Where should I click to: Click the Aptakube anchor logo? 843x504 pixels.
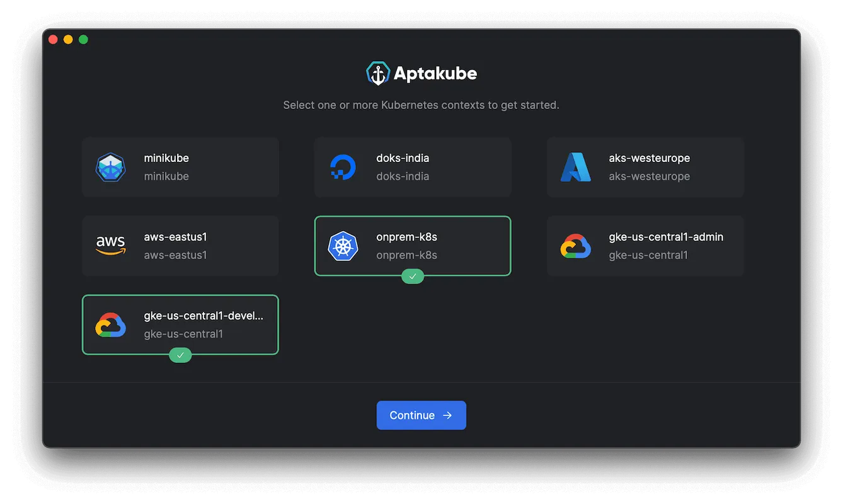point(378,74)
